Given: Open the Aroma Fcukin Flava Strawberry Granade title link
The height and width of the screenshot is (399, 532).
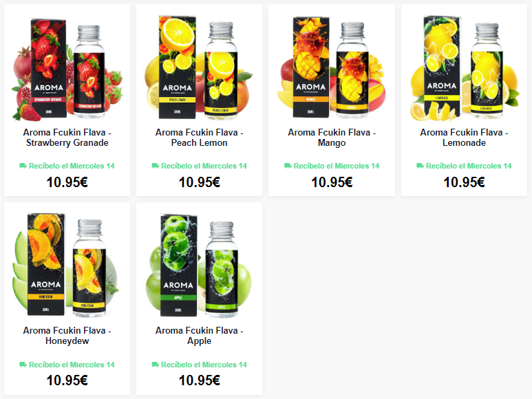Looking at the screenshot, I should click(x=67, y=138).
